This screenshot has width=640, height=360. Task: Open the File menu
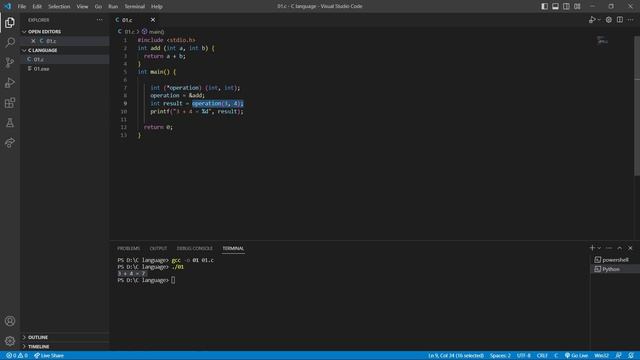[22, 6]
